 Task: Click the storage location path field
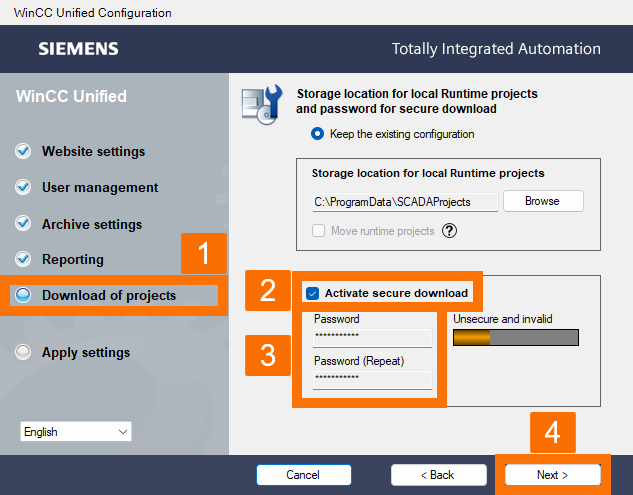[x=405, y=201]
